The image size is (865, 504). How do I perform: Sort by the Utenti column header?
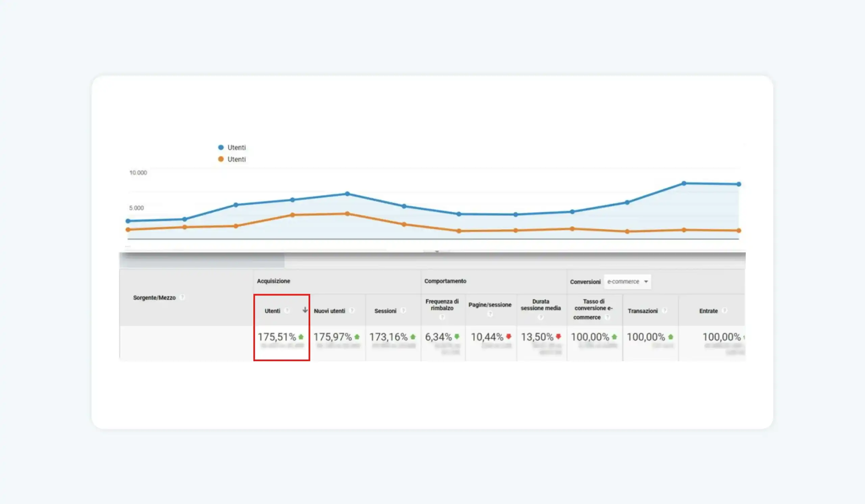272,311
